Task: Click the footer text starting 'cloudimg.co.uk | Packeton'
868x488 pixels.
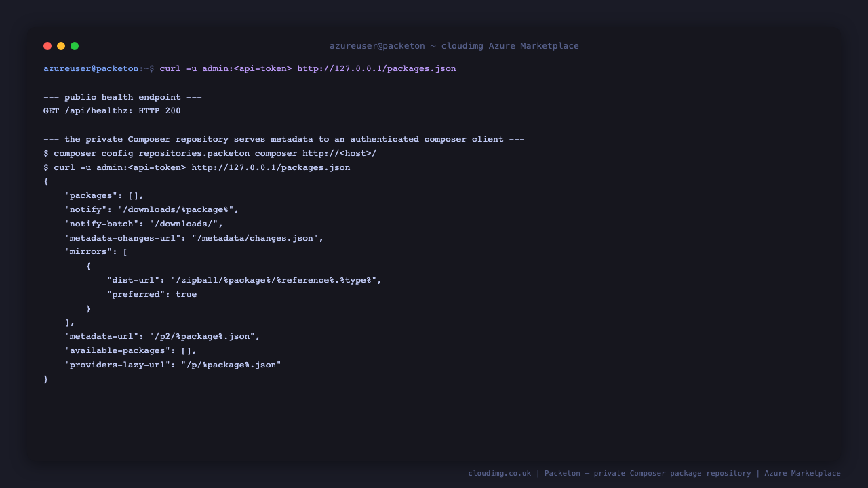Action: click(654, 473)
